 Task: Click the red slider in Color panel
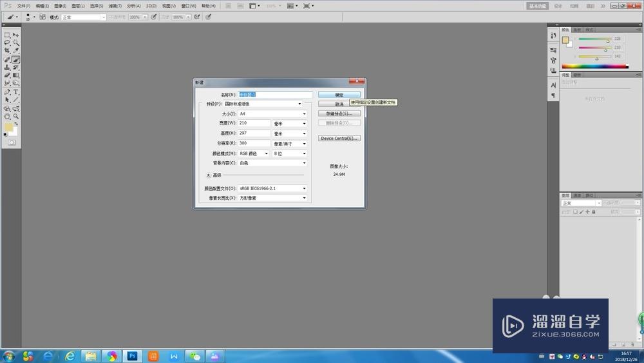(594, 39)
